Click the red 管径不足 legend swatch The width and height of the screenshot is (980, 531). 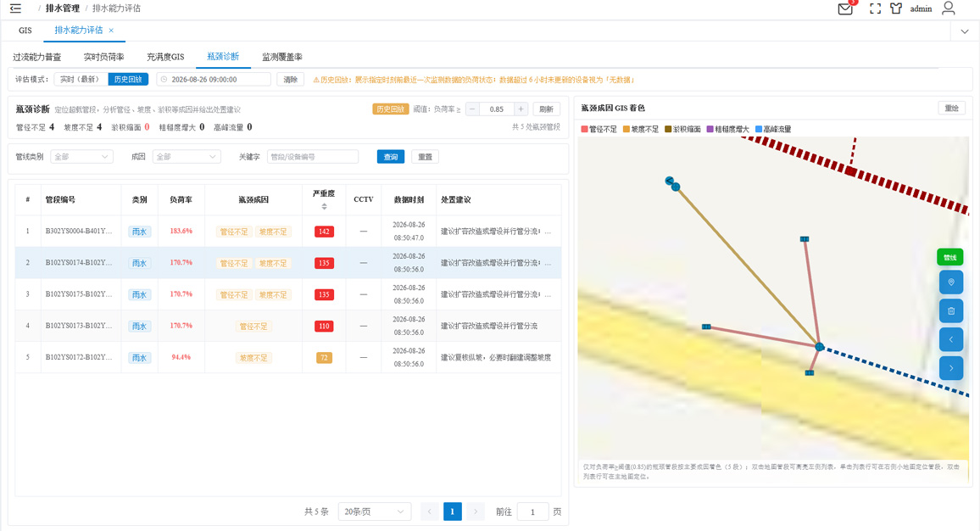pos(584,129)
